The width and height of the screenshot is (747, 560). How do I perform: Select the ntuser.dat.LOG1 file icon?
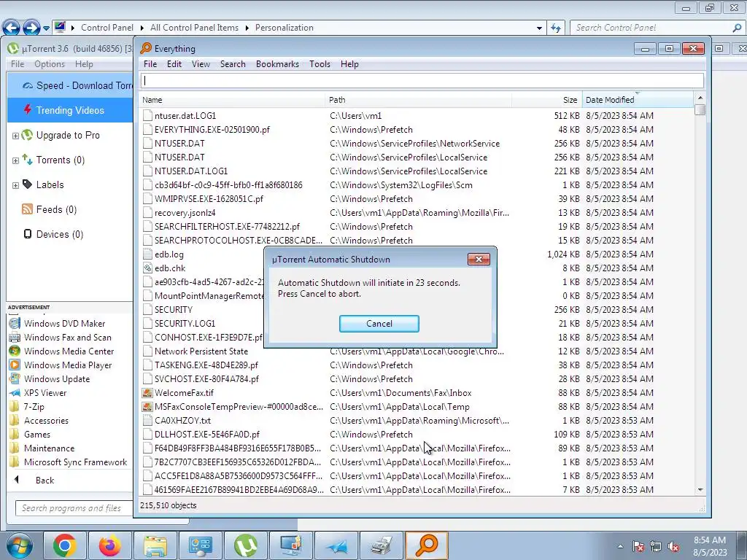(147, 116)
